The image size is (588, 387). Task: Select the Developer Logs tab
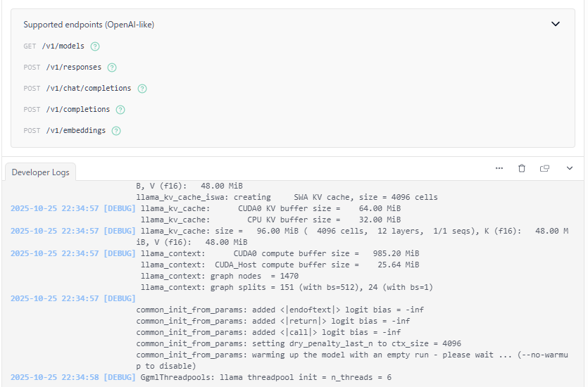[x=40, y=172]
